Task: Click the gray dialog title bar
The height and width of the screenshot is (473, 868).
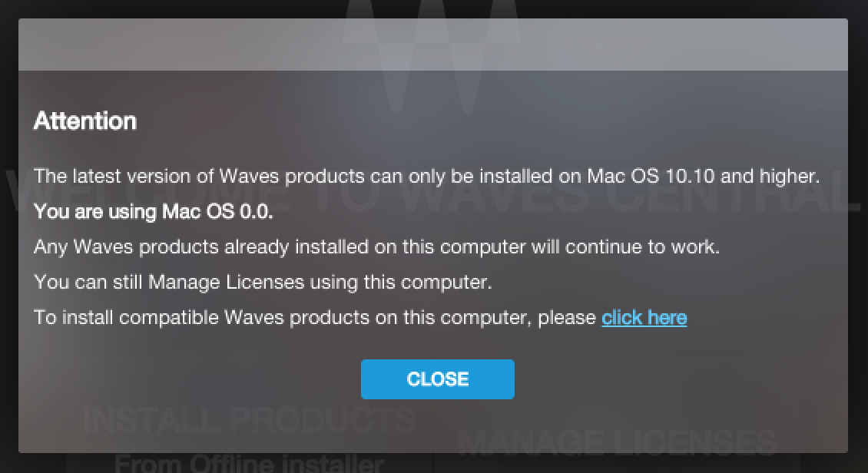Action: 433,45
